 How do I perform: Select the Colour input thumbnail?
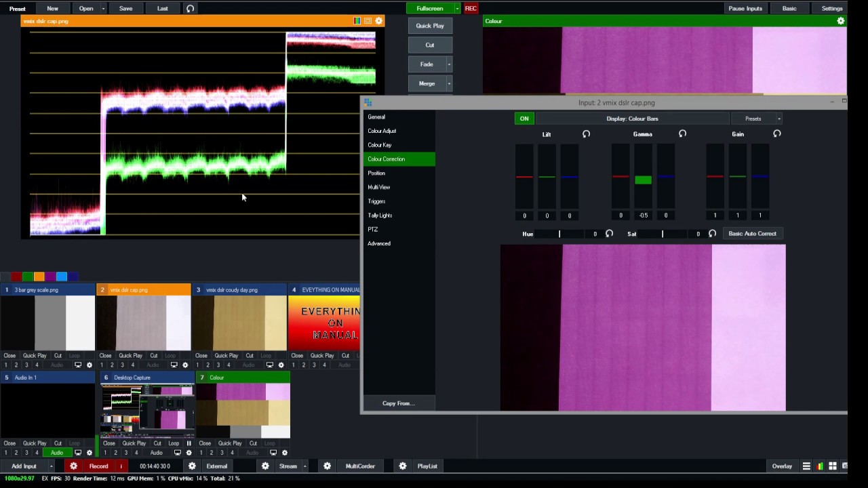coord(243,411)
